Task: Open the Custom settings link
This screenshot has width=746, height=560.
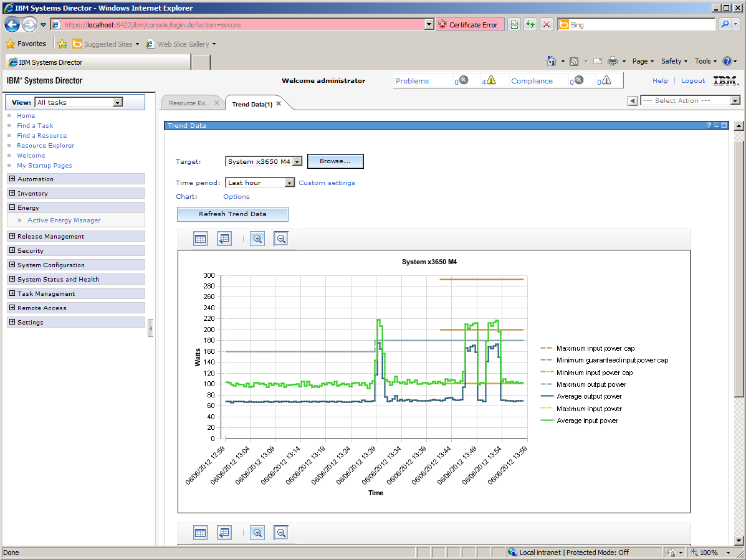Action: (327, 183)
